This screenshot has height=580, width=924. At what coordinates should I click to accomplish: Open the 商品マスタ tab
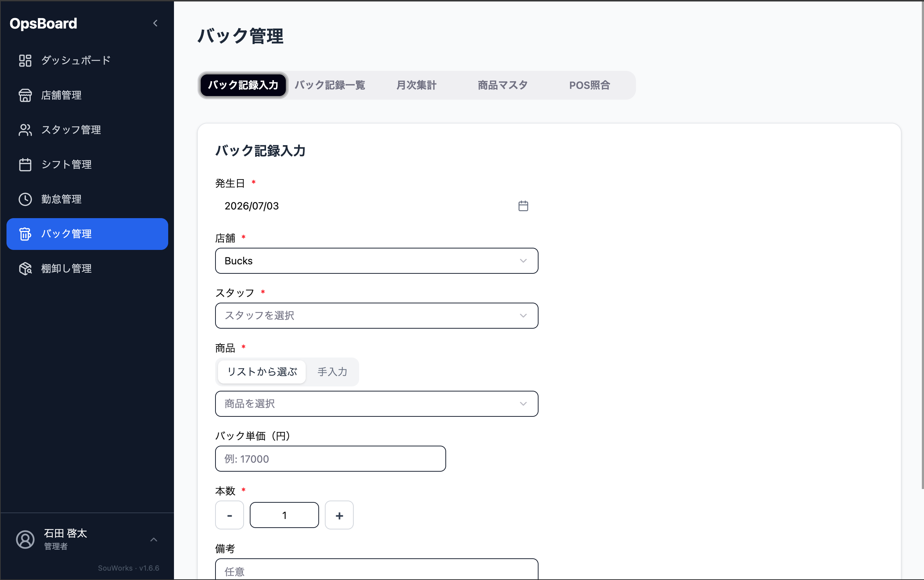coord(503,85)
